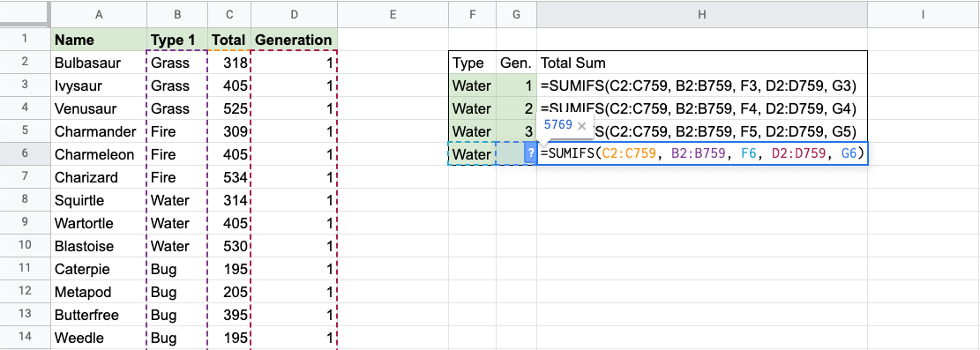Click the Name header cell
The width and height of the screenshot is (980, 350).
(99, 40)
